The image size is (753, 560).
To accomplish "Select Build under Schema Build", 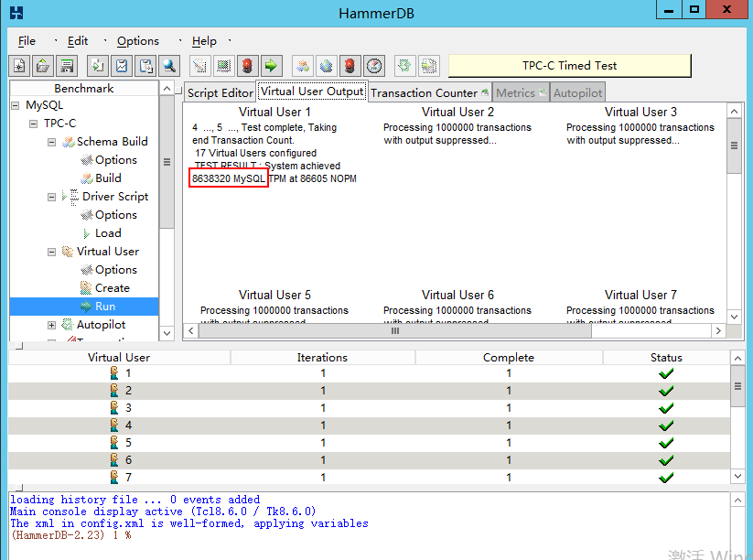I will click(x=108, y=178).
